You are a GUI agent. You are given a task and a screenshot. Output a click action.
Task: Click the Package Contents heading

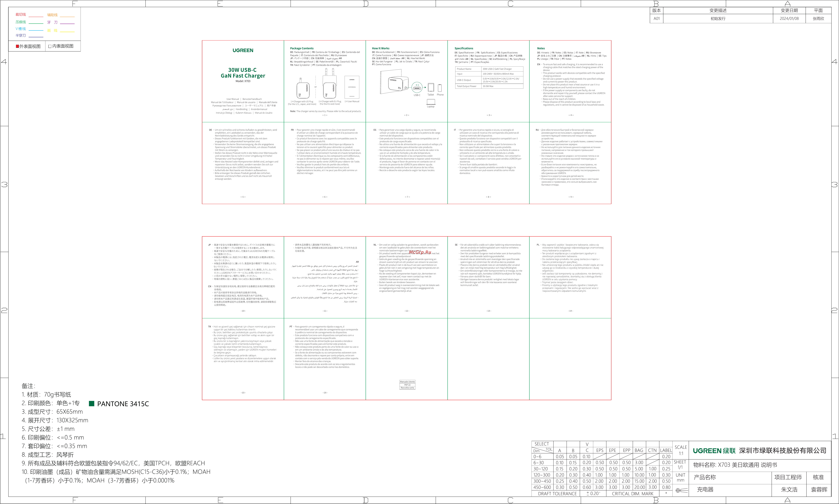[302, 48]
